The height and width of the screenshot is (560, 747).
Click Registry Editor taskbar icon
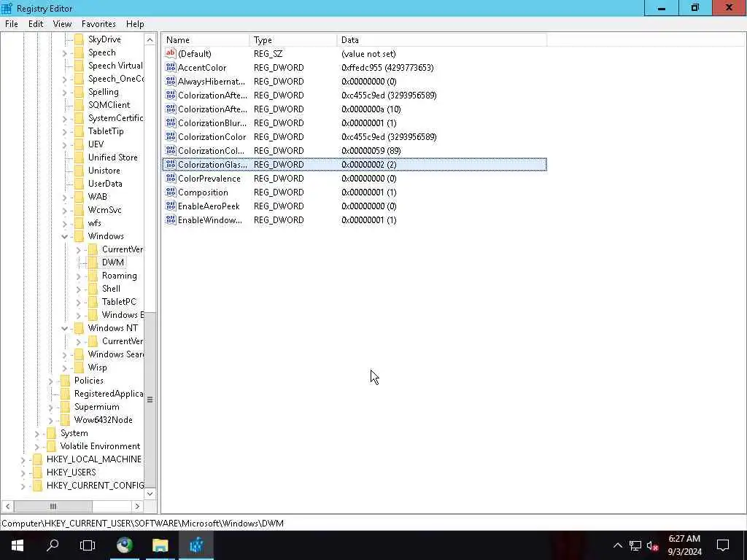(196, 545)
